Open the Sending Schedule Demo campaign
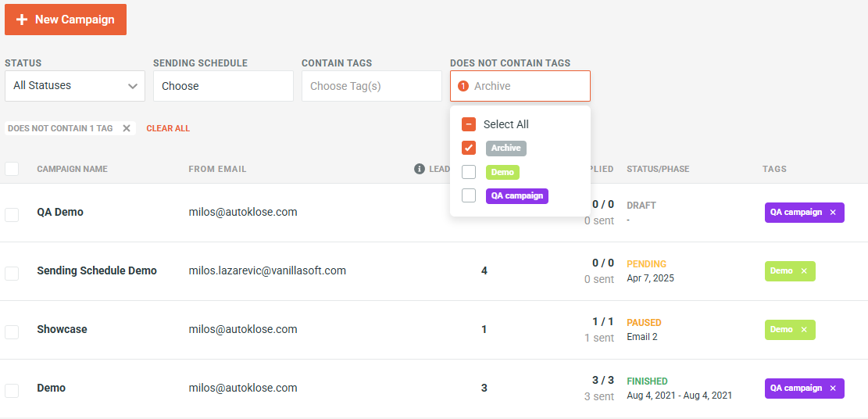868x419 pixels. (97, 270)
